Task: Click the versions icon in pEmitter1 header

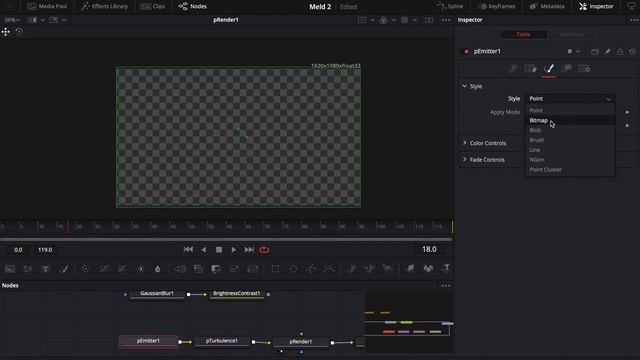Action: 595,51
